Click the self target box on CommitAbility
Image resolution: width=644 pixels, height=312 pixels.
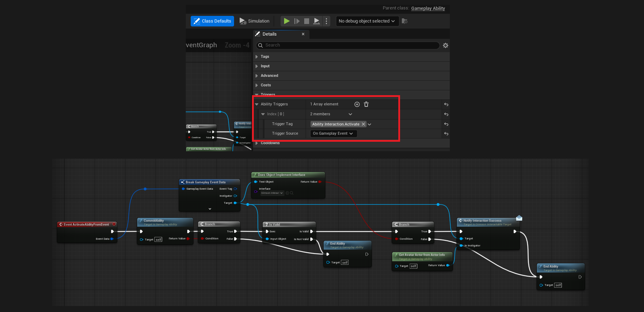point(159,240)
